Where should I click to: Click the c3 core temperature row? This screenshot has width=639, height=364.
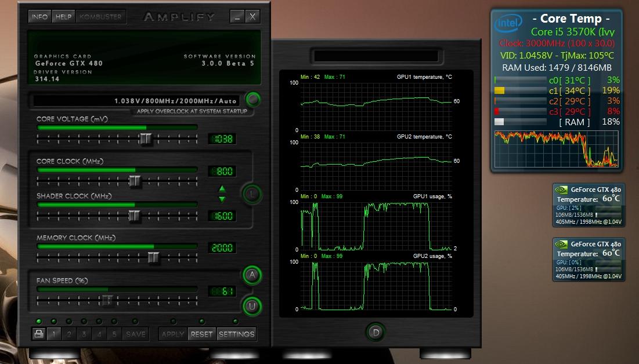click(x=557, y=111)
